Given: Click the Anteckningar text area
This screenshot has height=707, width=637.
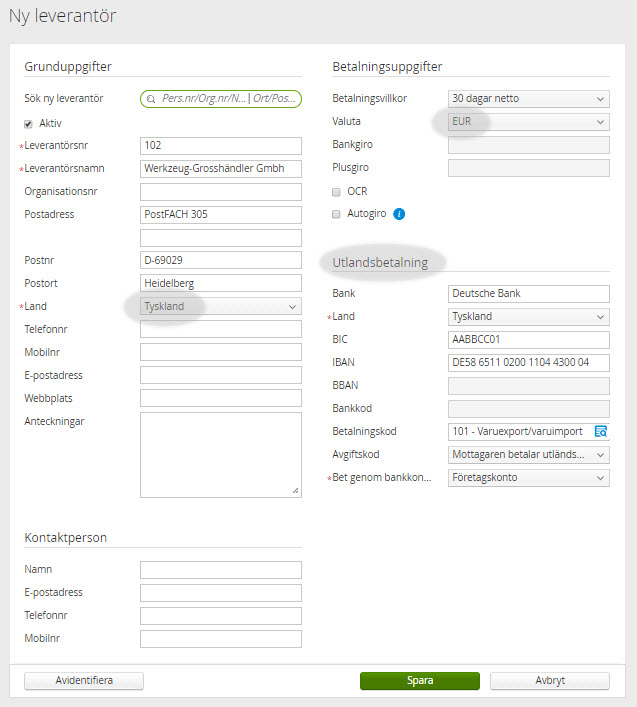Looking at the screenshot, I should click(x=220, y=454).
